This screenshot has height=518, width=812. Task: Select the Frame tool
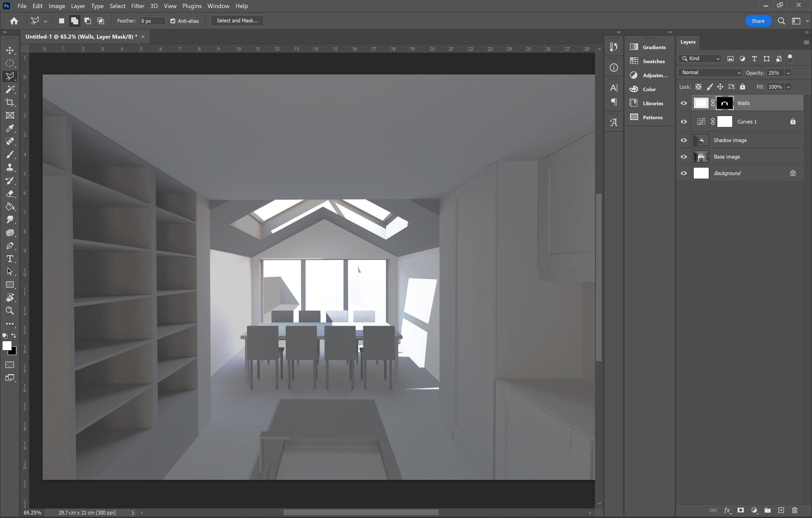point(10,115)
